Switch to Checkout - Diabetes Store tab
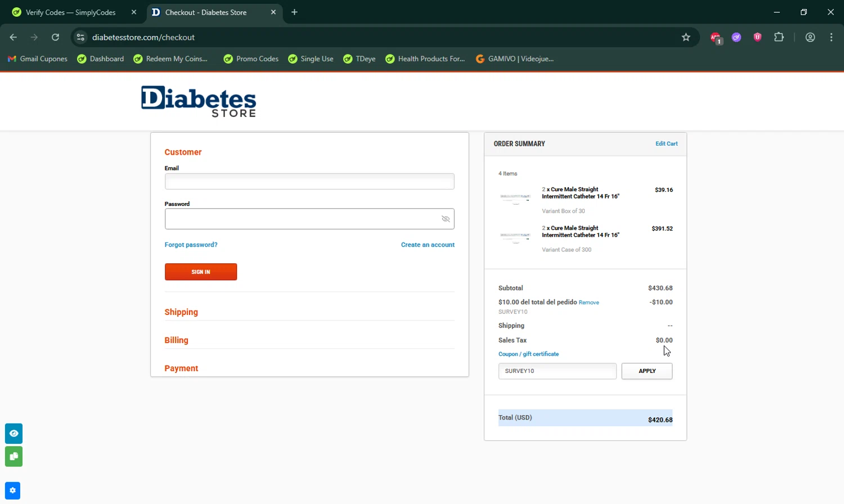 point(206,12)
